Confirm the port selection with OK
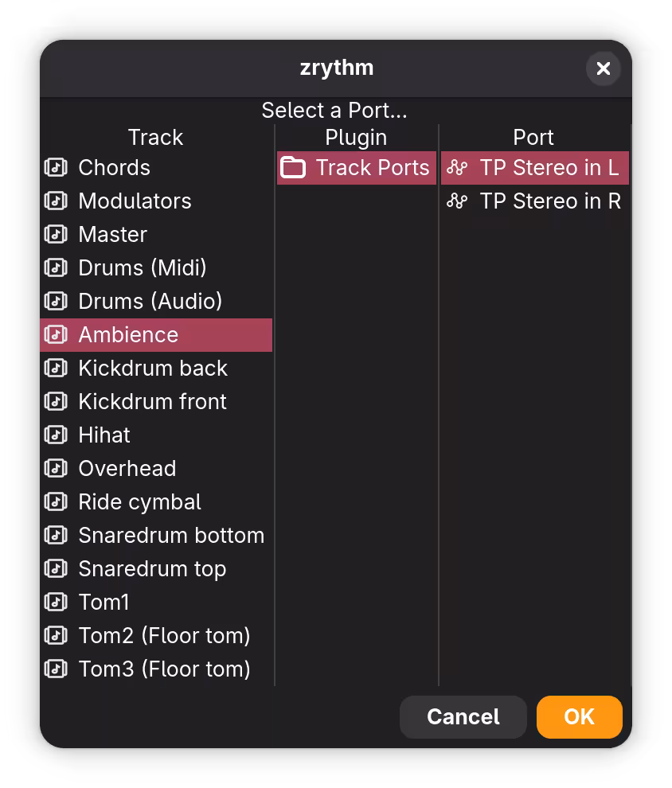 [580, 716]
